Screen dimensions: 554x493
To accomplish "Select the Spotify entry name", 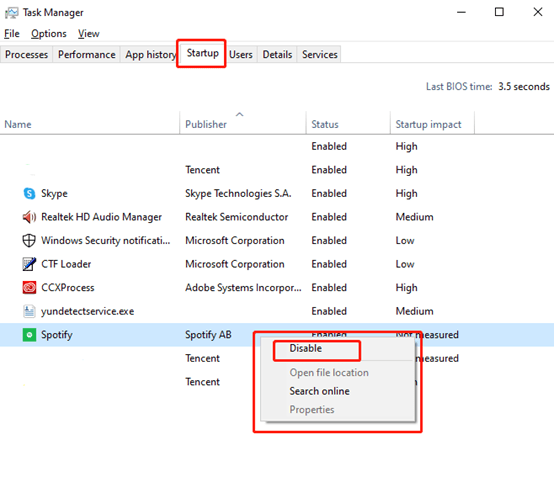I will [x=57, y=335].
